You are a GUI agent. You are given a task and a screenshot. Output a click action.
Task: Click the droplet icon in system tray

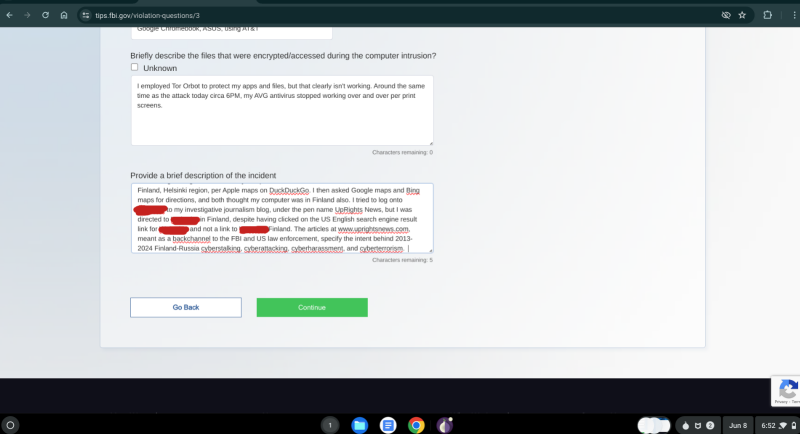pos(686,425)
